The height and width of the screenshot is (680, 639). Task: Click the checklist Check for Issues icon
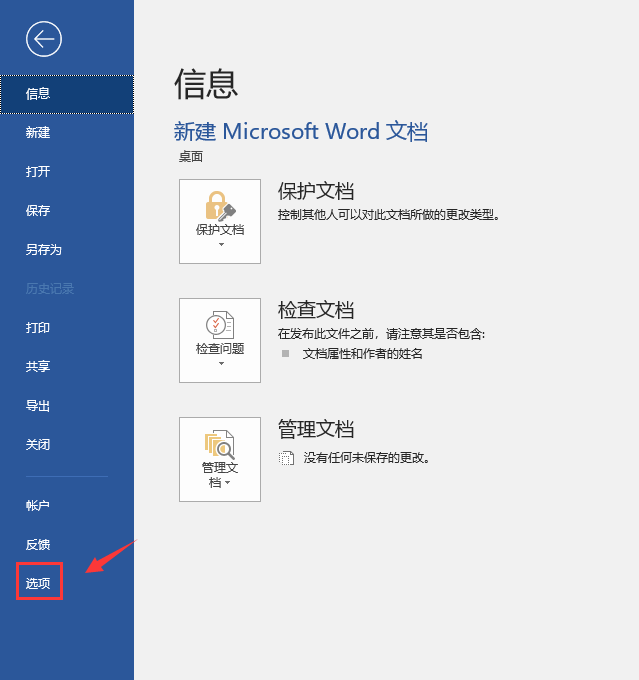pyautogui.click(x=220, y=325)
